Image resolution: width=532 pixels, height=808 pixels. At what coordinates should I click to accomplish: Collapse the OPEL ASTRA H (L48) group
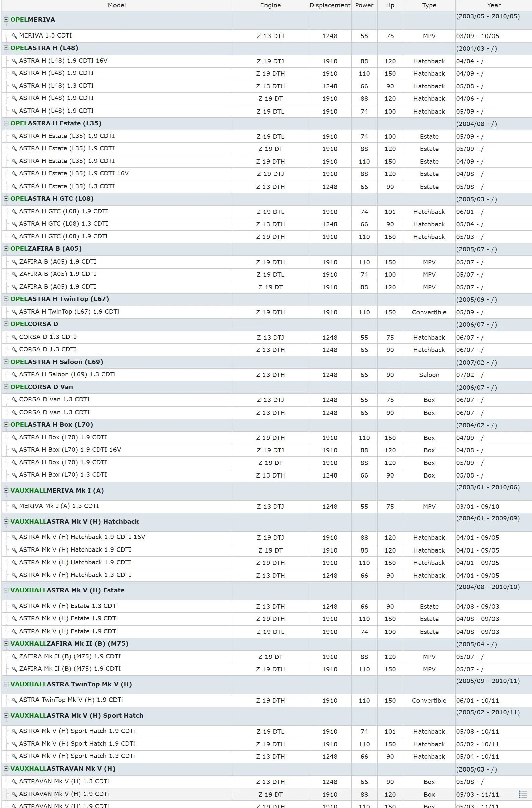6,48
